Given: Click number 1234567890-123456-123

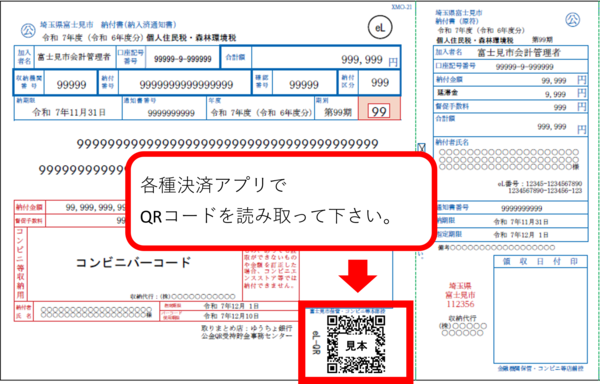Looking at the screenshot, I should (x=545, y=190).
